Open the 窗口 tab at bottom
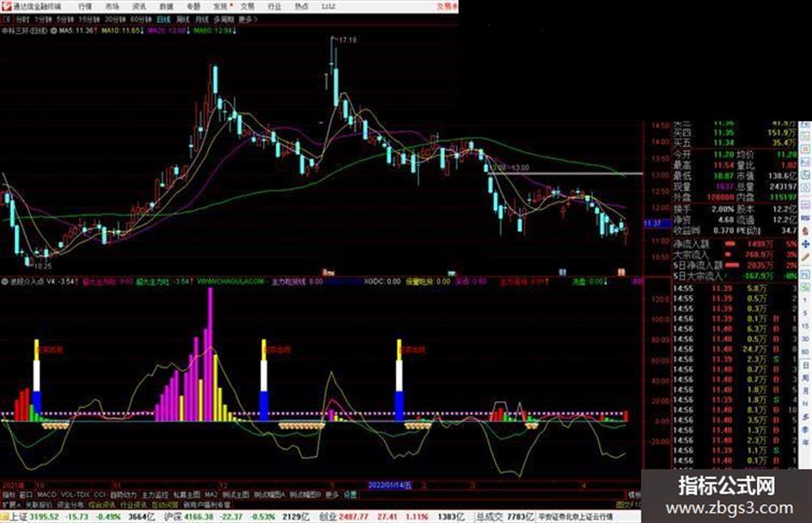812x523 pixels. pos(26,495)
